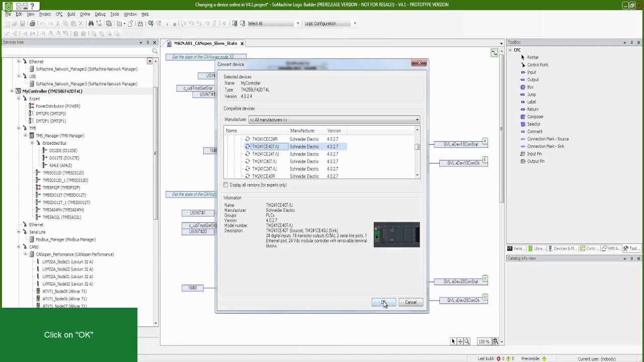Select Control Point in ToolBox

tap(537, 65)
